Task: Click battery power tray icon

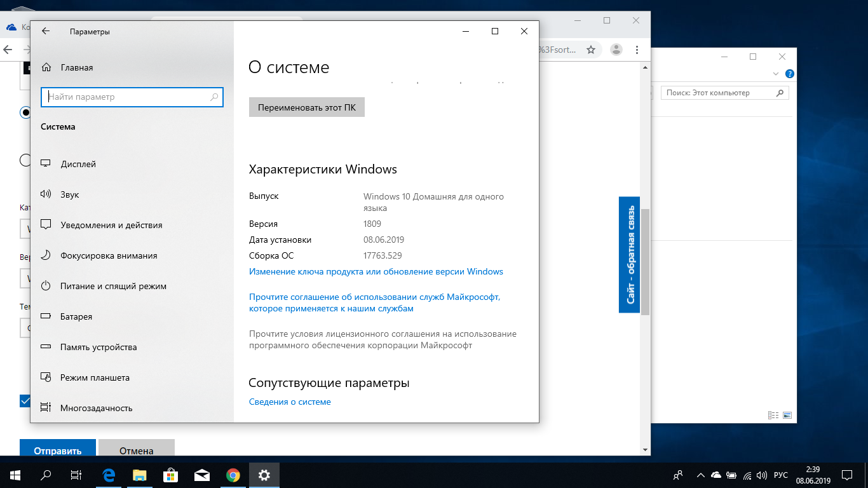Action: (732, 475)
